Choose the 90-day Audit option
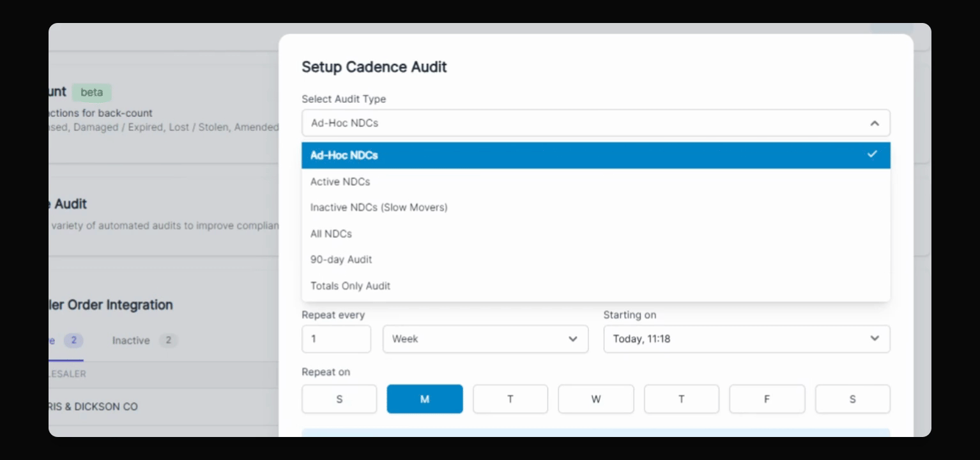 (595, 259)
